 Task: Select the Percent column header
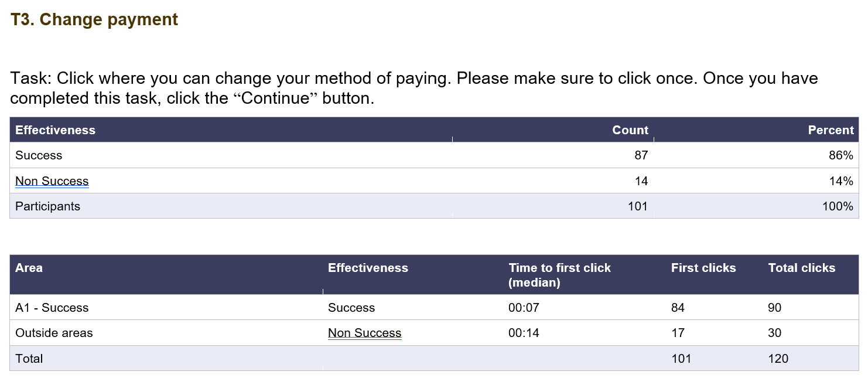tap(831, 130)
